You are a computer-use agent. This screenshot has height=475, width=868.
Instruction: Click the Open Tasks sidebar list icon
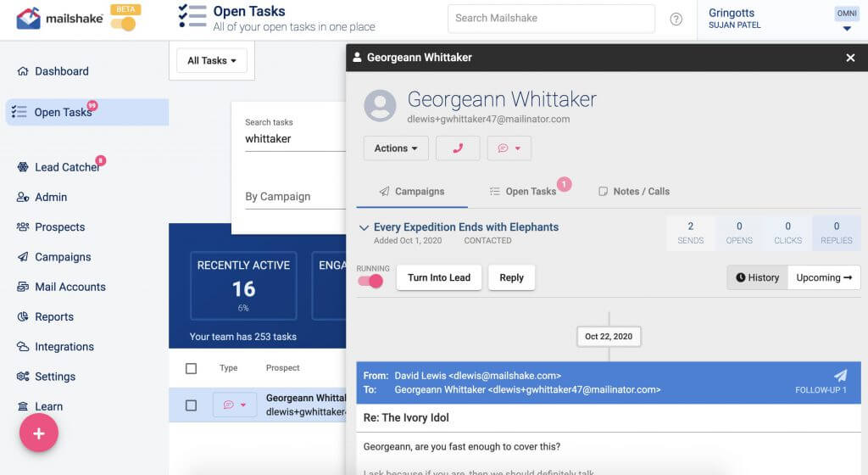(x=19, y=112)
